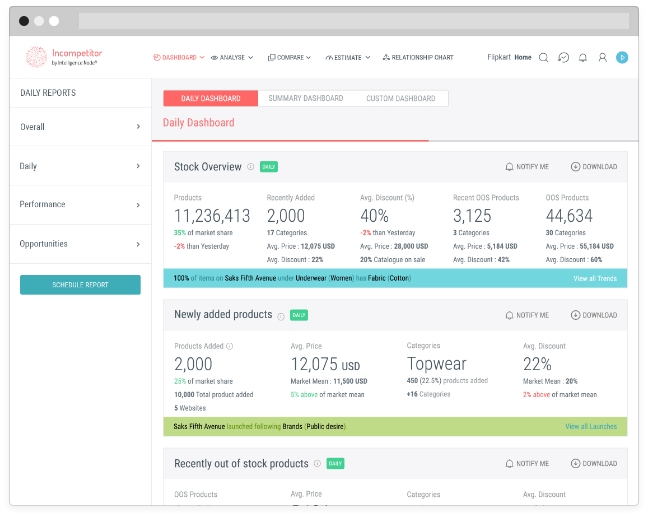Click Notify Me for Newly added products

(527, 315)
